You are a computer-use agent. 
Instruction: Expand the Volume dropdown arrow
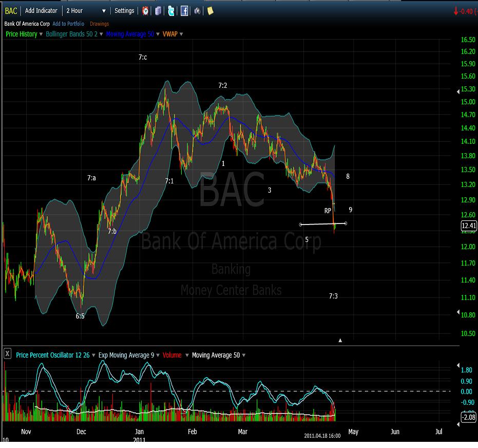tap(187, 356)
